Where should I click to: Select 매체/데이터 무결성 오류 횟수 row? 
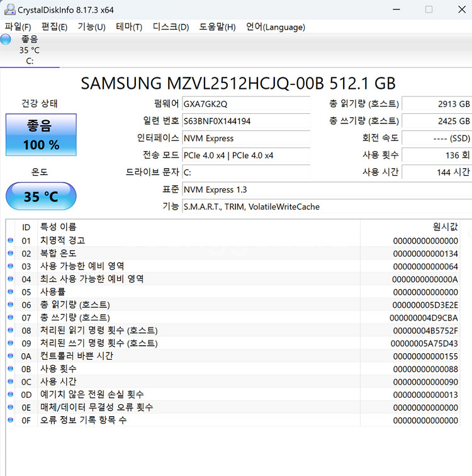point(233,407)
